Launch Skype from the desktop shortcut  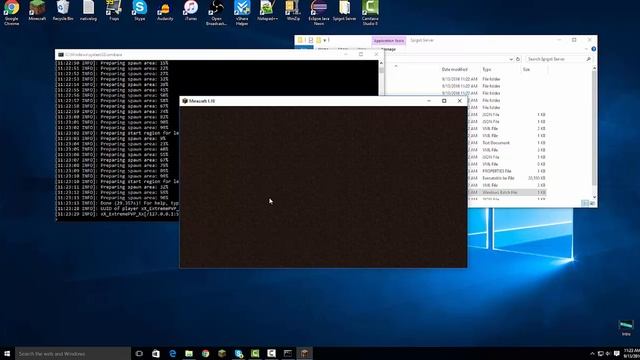pos(140,11)
